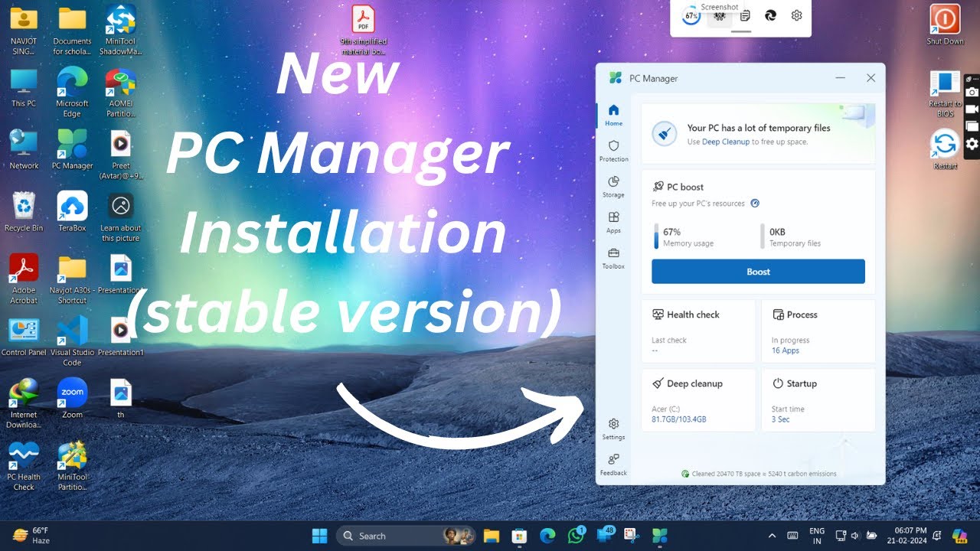Expand the system tray hidden icons chevron
This screenshot has width=980, height=551.
pos(772,536)
